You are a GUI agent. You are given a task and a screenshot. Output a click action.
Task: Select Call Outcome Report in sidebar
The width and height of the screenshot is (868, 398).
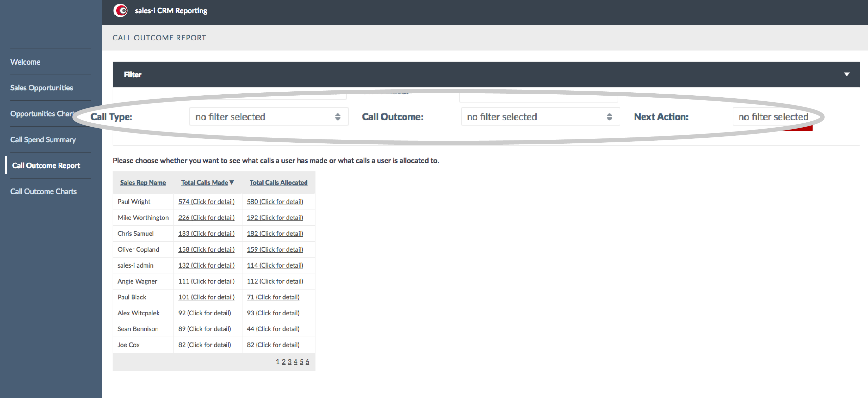coord(46,165)
